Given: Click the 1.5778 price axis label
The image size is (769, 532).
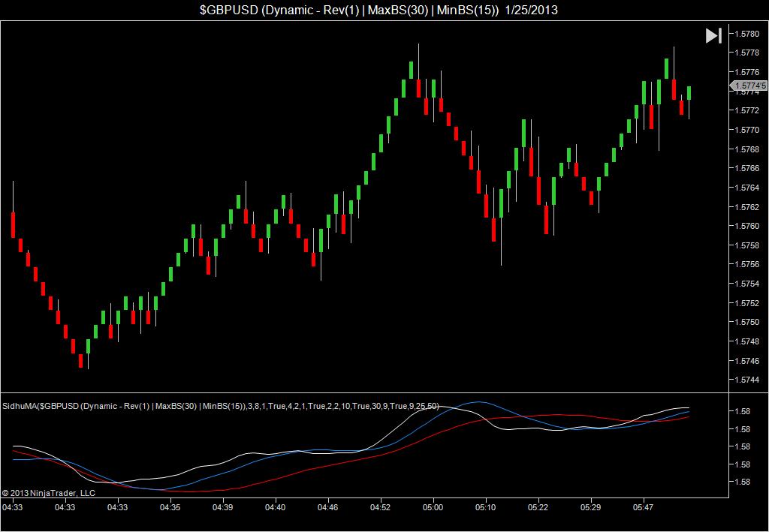Looking at the screenshot, I should point(748,53).
